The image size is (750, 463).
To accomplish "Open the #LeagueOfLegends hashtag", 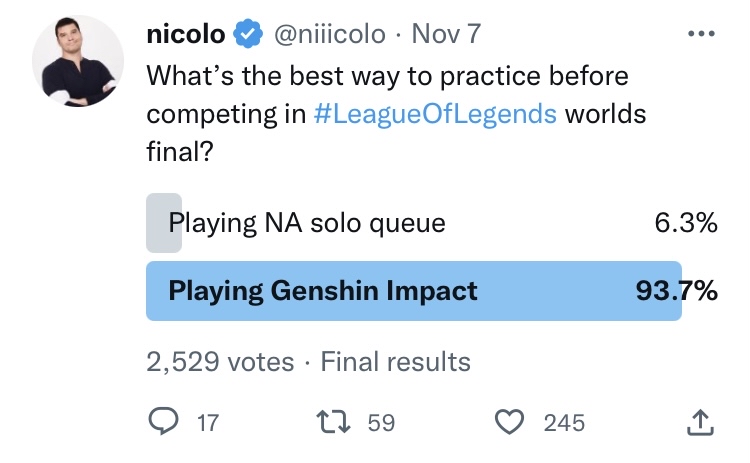I will click(434, 113).
